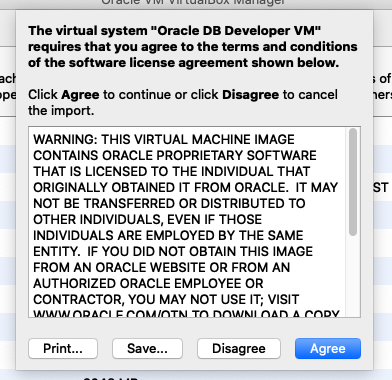Click the "ORIGINALLY OBTAINED IT FROM ORACLE" line
Viewport: 392px width, 380px height.
tap(186, 187)
